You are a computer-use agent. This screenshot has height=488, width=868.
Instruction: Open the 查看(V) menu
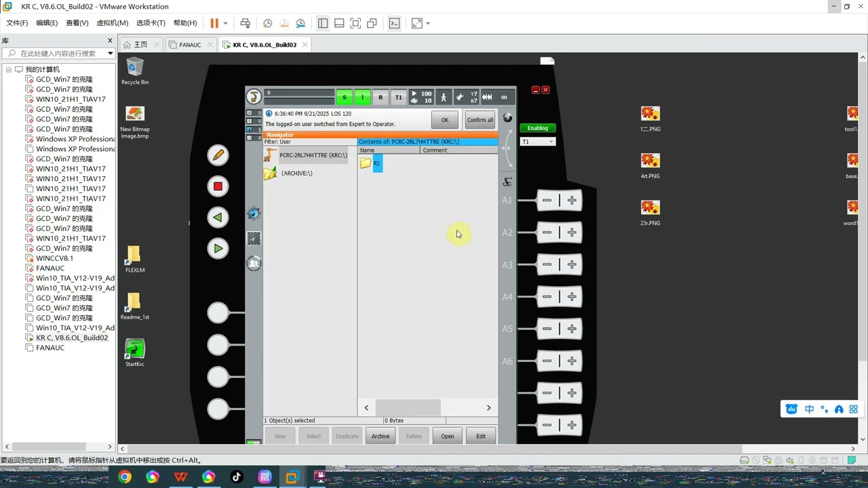pyautogui.click(x=77, y=23)
